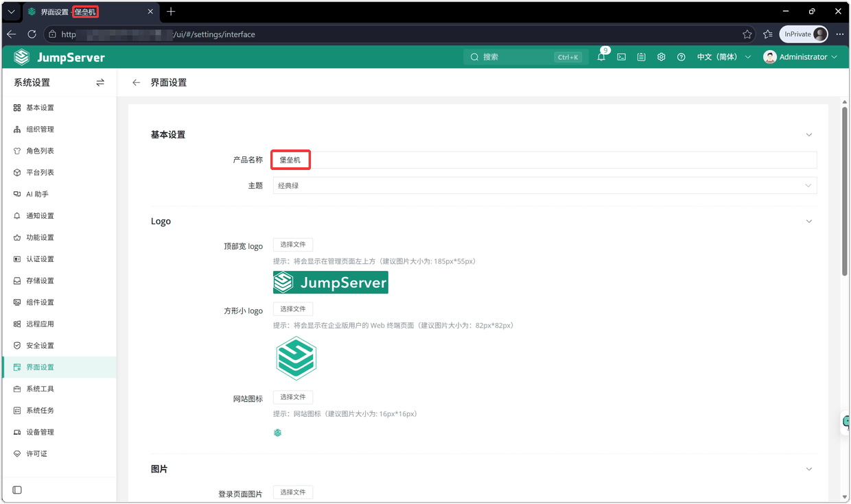Focus the 产品名称 input field
The image size is (851, 504).
(545, 160)
